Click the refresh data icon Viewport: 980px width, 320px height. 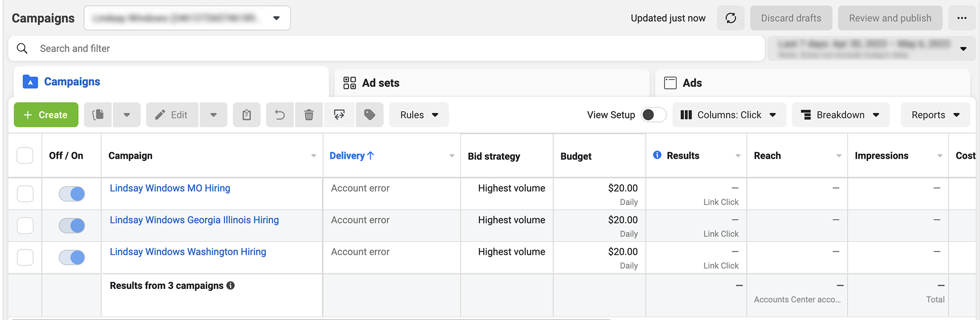[730, 18]
